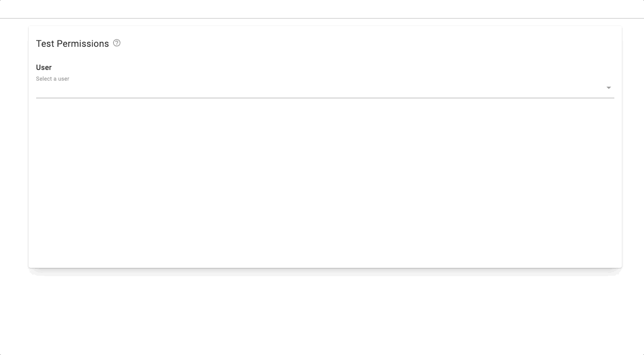
Task: Click the Test Permissions heading
Action: 72,44
